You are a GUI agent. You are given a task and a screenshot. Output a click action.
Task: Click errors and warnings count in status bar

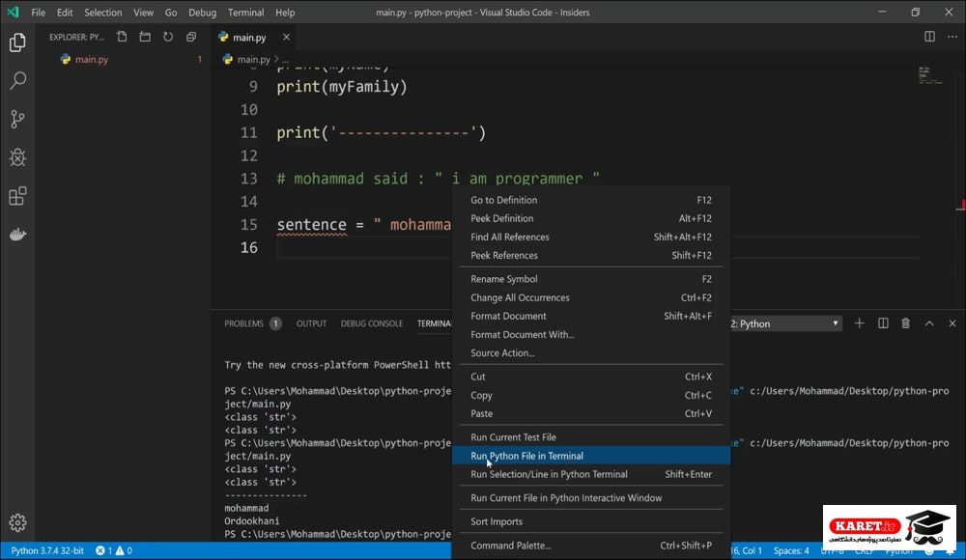(114, 550)
